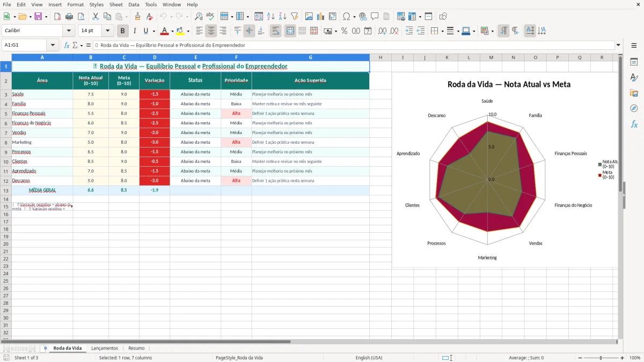The height and width of the screenshot is (362, 644).
Task: Click the Save document icon
Action: 38,17
